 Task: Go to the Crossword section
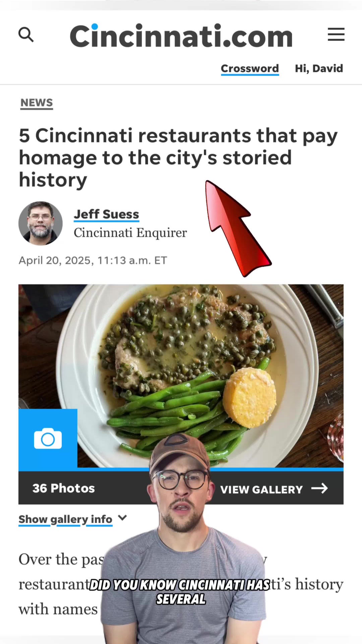pyautogui.click(x=250, y=69)
